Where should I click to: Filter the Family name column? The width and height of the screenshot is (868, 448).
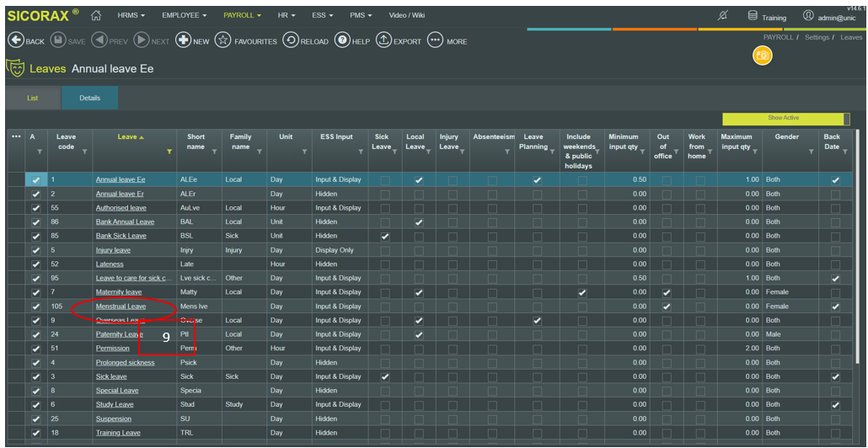pos(259,152)
